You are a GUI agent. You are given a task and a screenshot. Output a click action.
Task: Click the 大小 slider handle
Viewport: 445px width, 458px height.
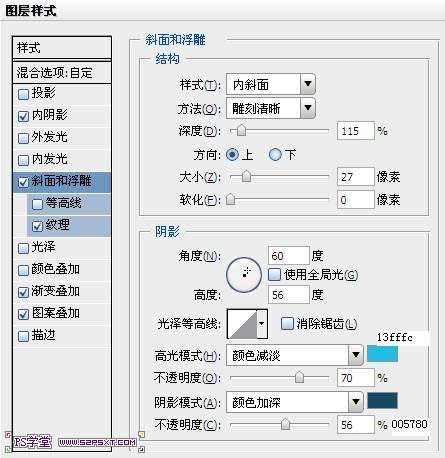pos(246,176)
